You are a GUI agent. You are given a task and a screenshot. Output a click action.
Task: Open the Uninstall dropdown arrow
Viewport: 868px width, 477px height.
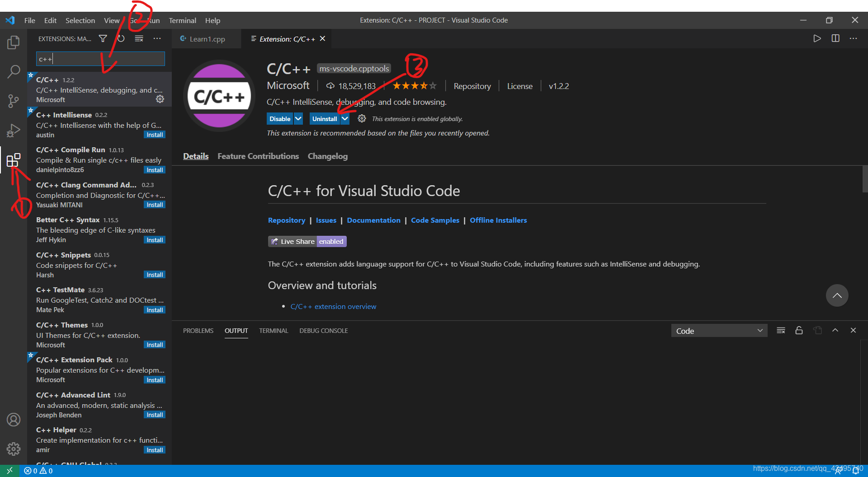point(345,119)
